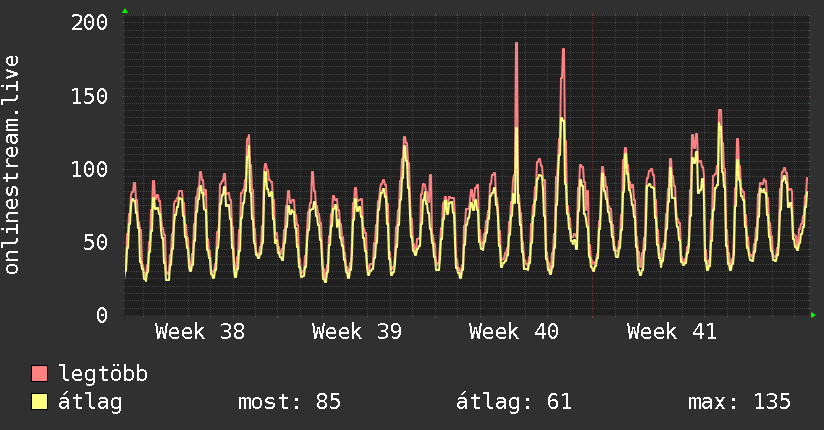
Task: Click the 100 value on the y-axis
Action: [90, 169]
